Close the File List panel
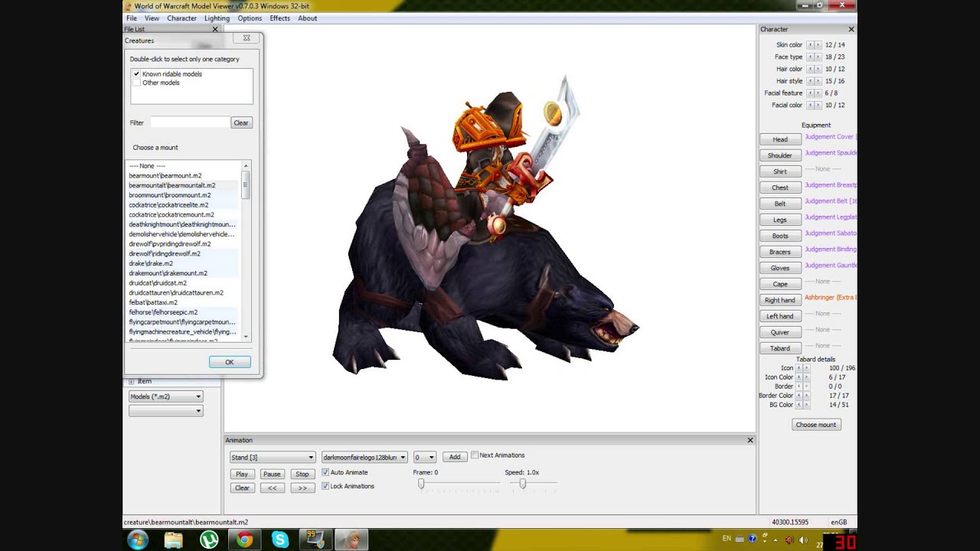The image size is (980, 551). (215, 29)
